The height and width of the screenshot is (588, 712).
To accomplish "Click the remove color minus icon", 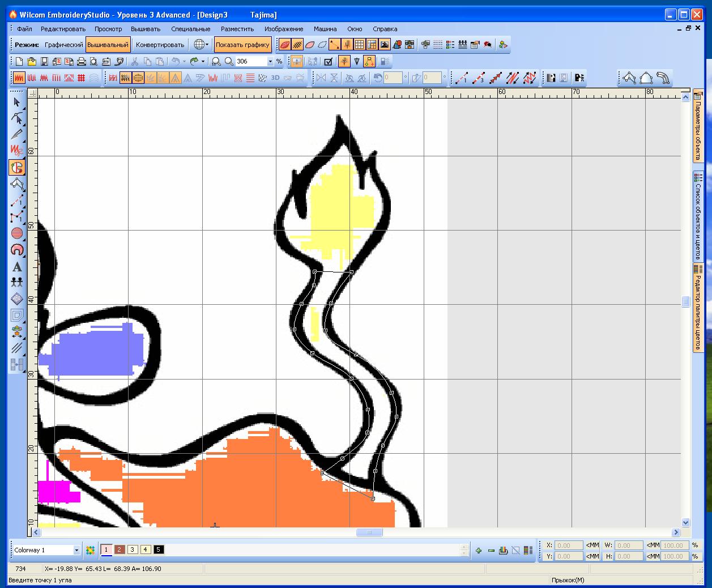I will click(x=491, y=550).
